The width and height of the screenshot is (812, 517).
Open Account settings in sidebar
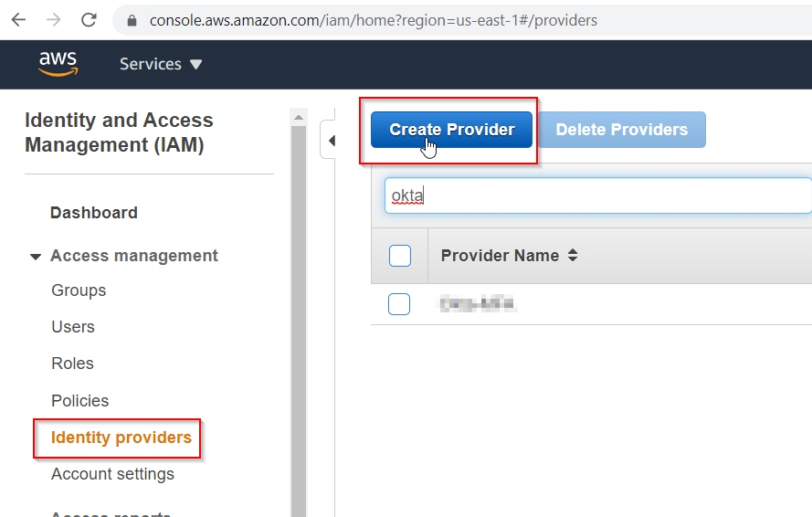click(113, 474)
